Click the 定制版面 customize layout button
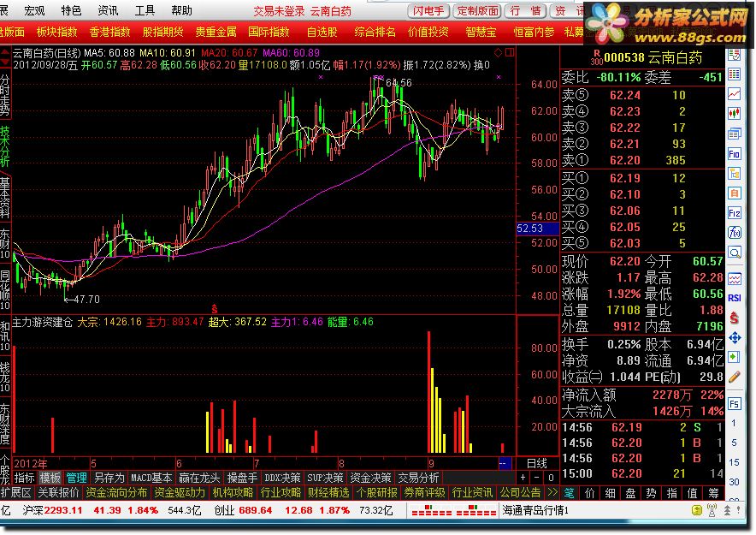756x535 pixels. pos(477,10)
